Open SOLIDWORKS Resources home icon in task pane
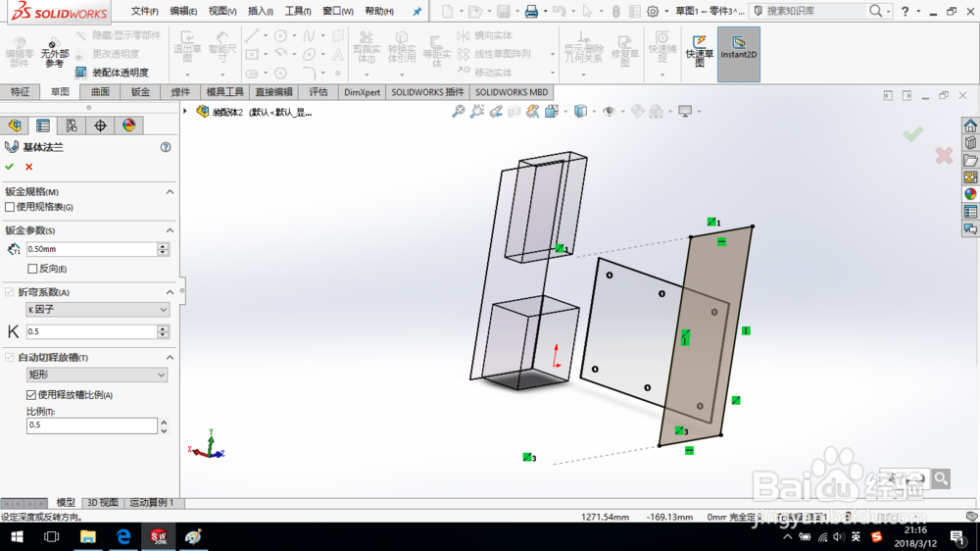The width and height of the screenshot is (980, 551). (x=970, y=125)
